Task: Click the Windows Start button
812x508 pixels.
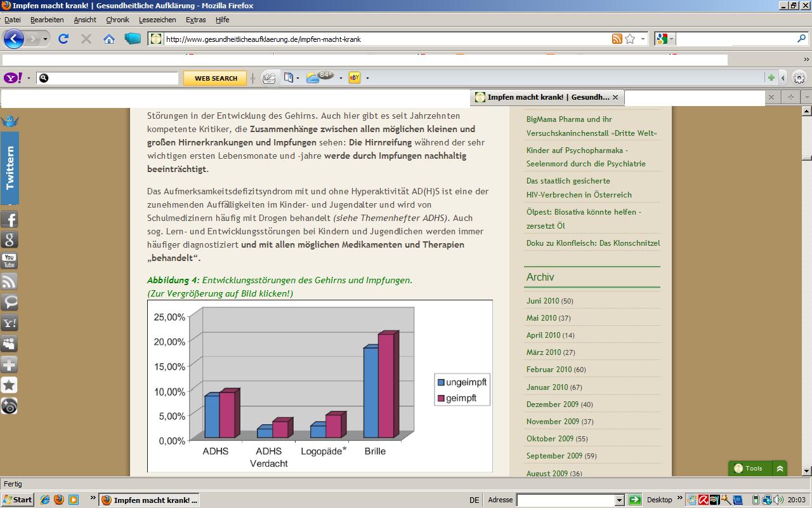Action: click(17, 500)
